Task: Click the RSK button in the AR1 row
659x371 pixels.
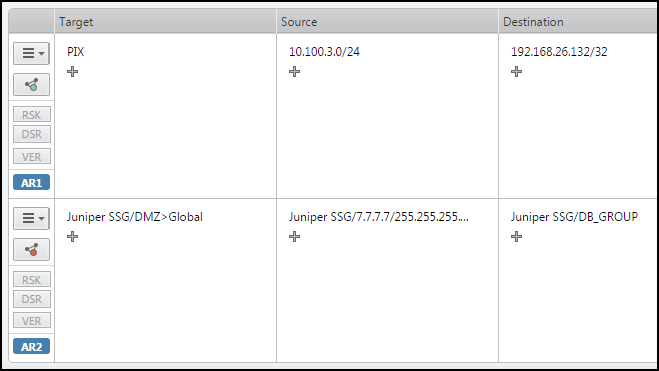Action: (32, 115)
